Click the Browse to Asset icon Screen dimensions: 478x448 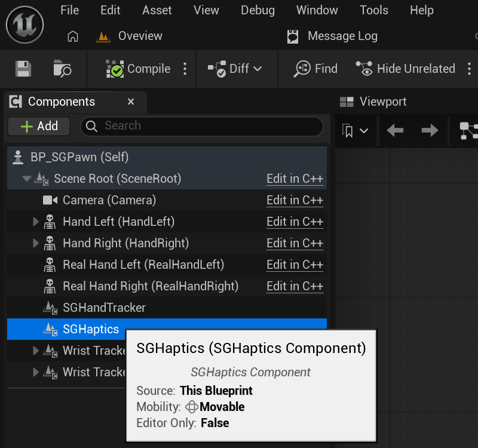click(x=62, y=68)
